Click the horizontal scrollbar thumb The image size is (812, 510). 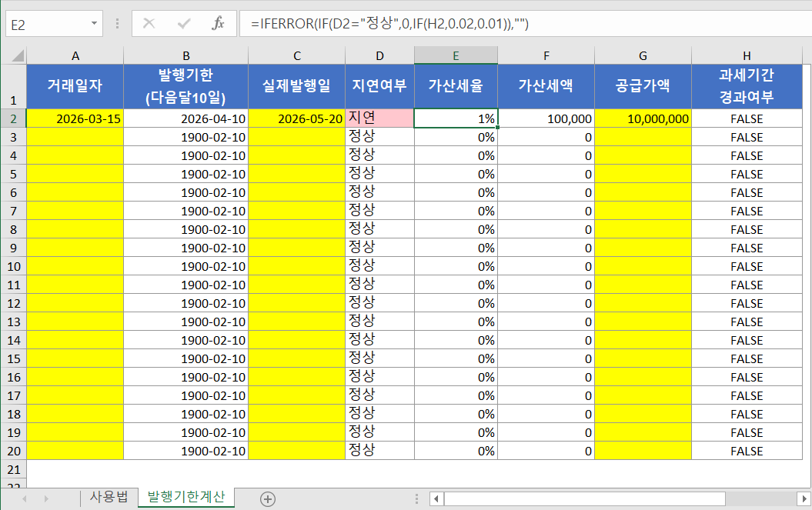pyautogui.click(x=585, y=498)
